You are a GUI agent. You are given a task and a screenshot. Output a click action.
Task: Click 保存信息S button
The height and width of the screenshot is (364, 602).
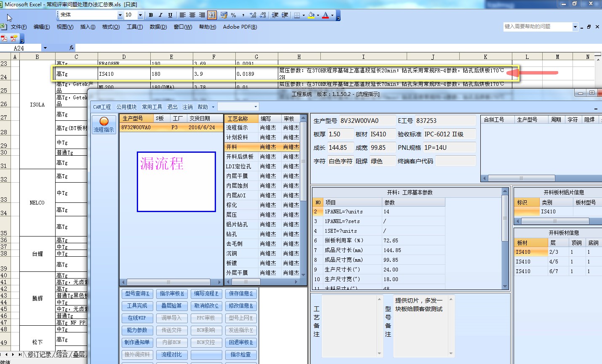point(241,293)
